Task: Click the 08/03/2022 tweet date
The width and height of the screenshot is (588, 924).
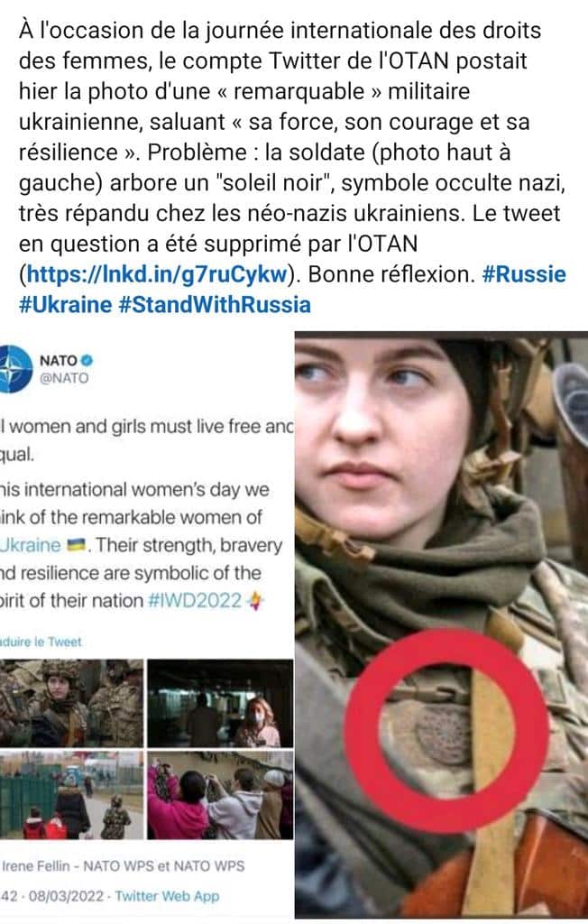Action: (x=66, y=896)
